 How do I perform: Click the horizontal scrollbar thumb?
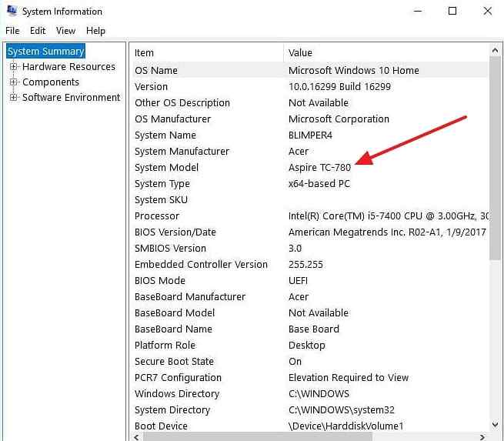[258, 437]
